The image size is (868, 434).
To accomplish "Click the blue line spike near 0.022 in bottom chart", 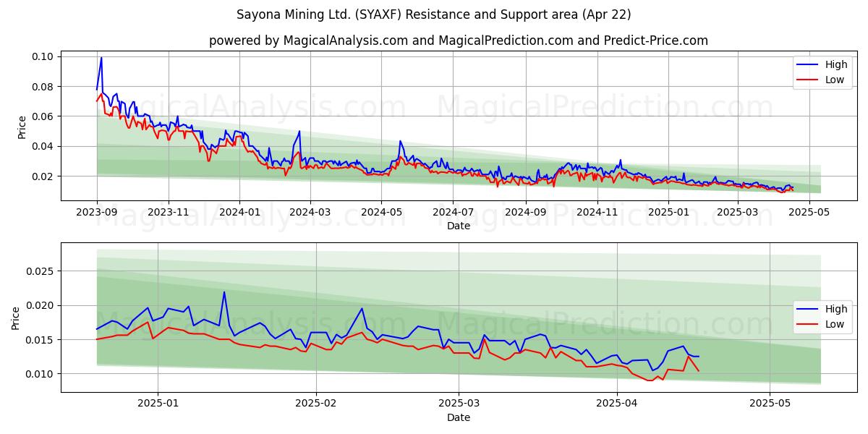I will [x=224, y=292].
